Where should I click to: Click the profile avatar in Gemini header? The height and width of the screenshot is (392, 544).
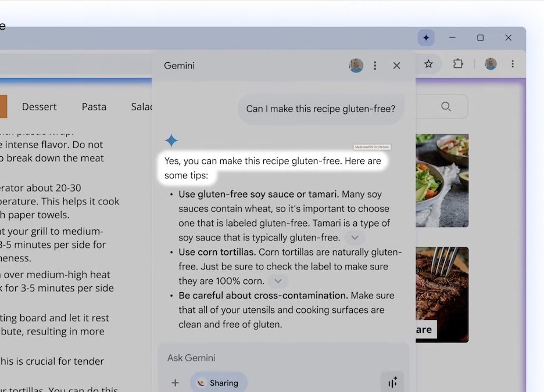(x=356, y=66)
